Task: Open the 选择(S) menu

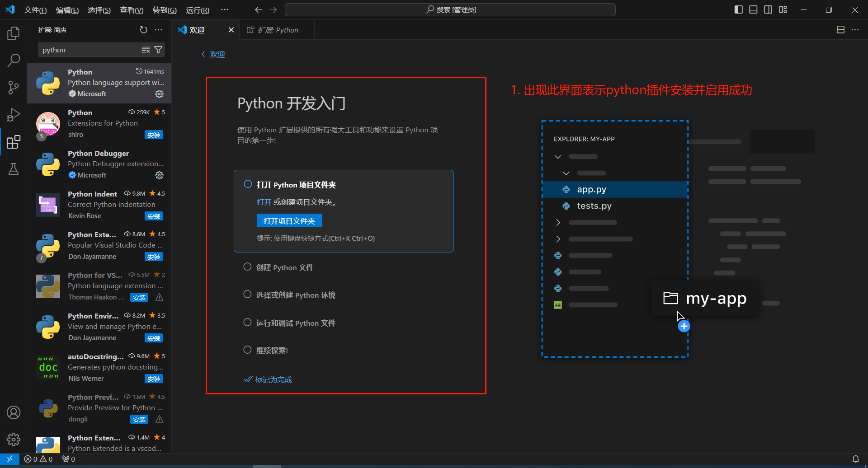Action: [99, 10]
